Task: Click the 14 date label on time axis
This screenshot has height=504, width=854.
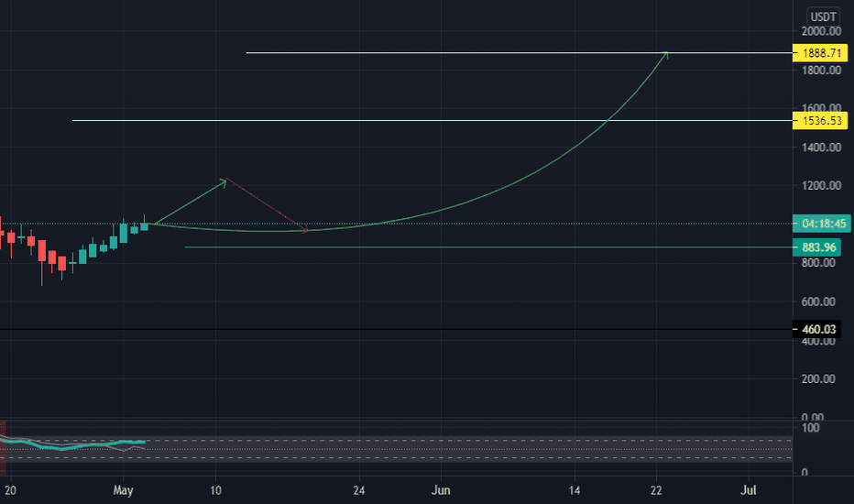Action: 575,490
